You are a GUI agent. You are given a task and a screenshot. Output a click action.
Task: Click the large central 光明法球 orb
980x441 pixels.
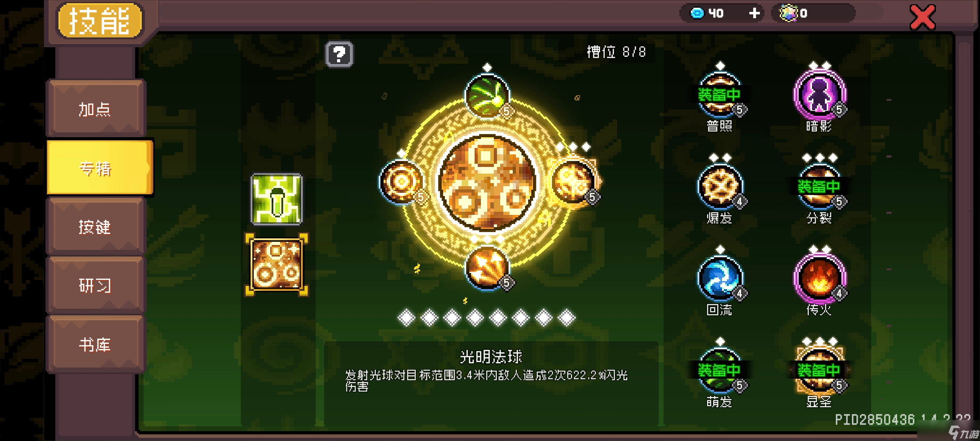(487, 182)
